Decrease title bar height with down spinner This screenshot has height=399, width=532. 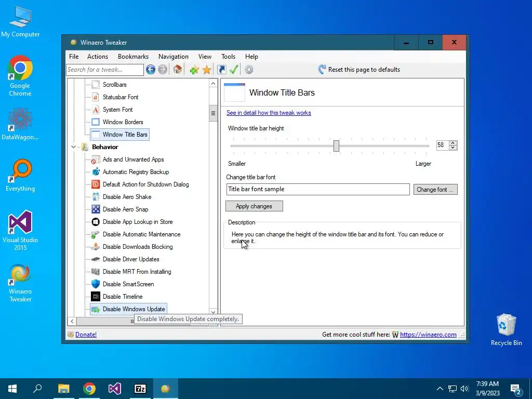point(453,148)
